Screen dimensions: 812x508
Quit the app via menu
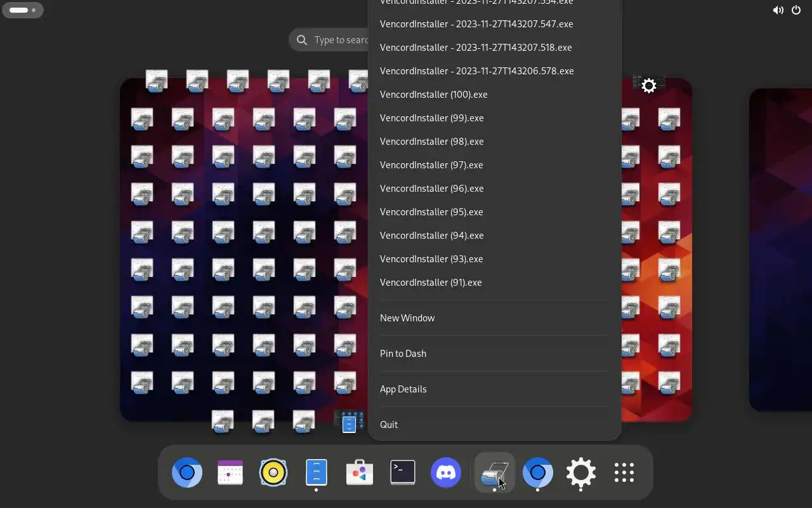[495, 425]
